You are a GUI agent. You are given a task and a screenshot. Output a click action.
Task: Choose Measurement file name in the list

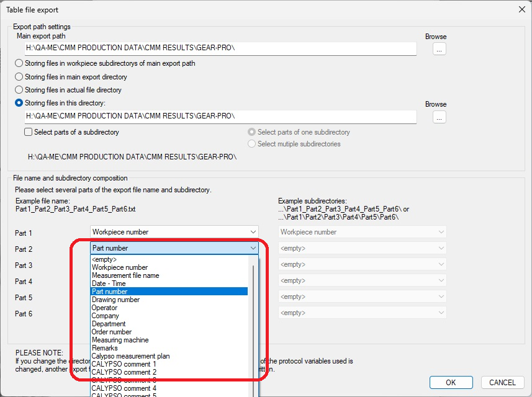(x=125, y=275)
